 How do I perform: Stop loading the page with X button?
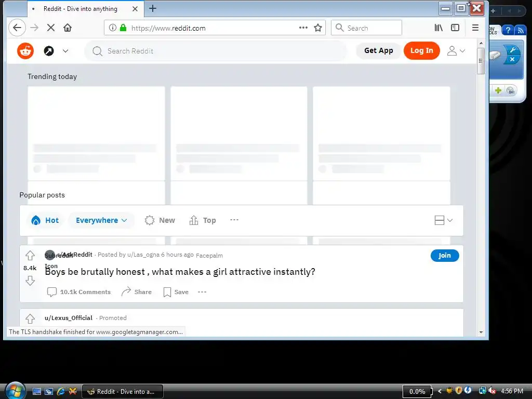tap(51, 28)
